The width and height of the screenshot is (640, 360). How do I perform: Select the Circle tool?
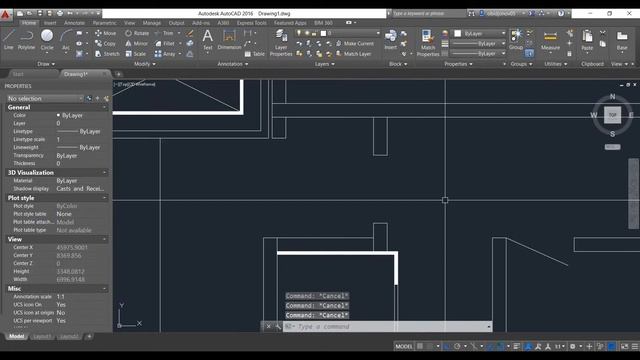coord(47,40)
